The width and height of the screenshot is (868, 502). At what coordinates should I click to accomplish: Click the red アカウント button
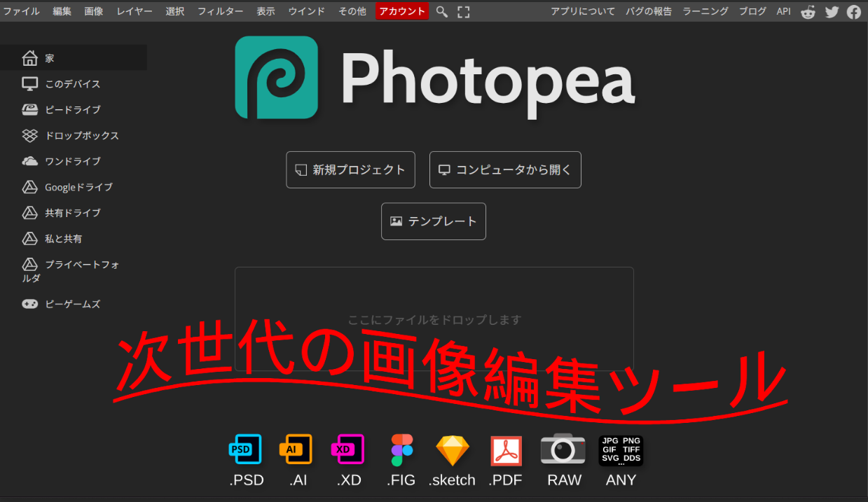(402, 11)
